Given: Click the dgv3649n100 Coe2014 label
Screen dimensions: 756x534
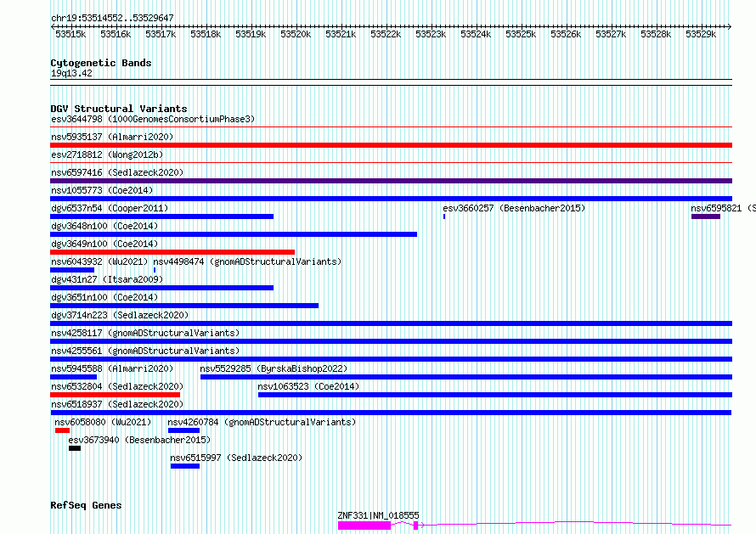Looking at the screenshot, I should [x=104, y=244].
